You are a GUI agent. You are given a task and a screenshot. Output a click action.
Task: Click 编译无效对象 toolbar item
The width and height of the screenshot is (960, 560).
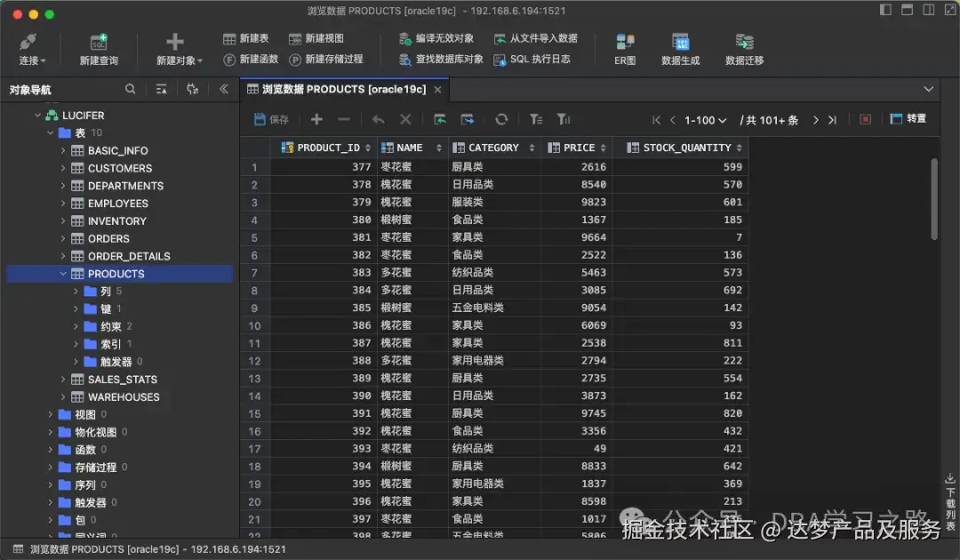click(x=436, y=38)
